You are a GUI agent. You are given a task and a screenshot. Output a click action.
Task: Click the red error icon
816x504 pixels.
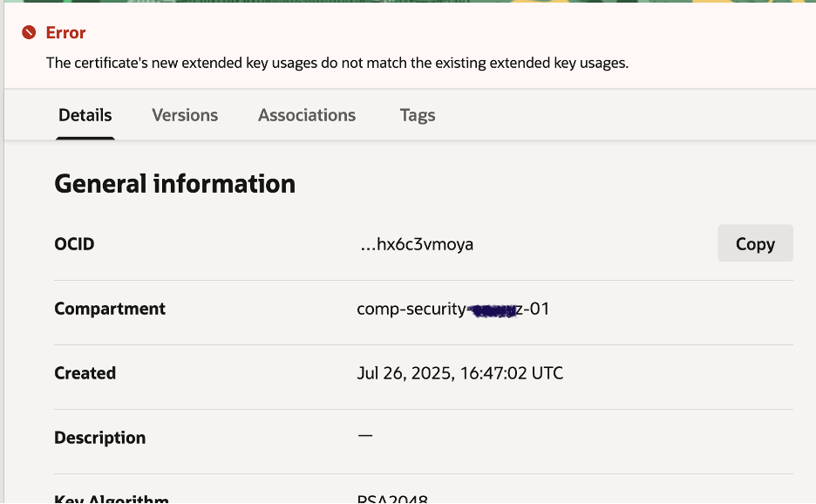[29, 33]
